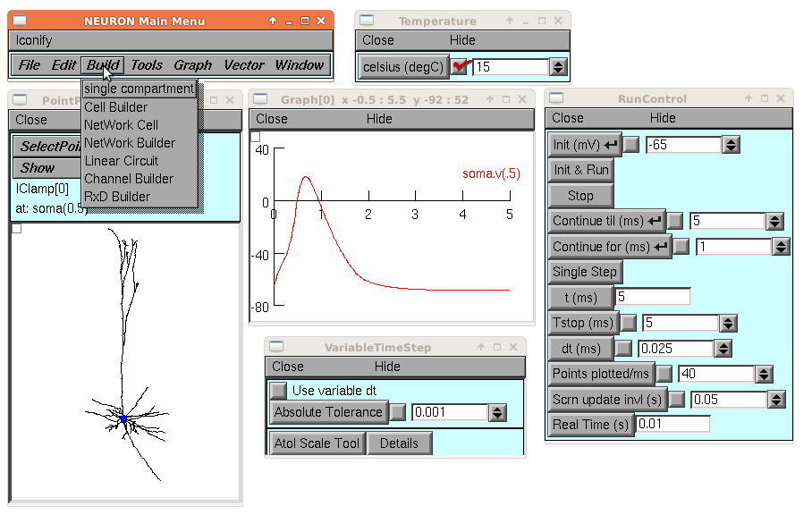
Task: Click the celsius value stepper arrows
Action: (x=558, y=67)
